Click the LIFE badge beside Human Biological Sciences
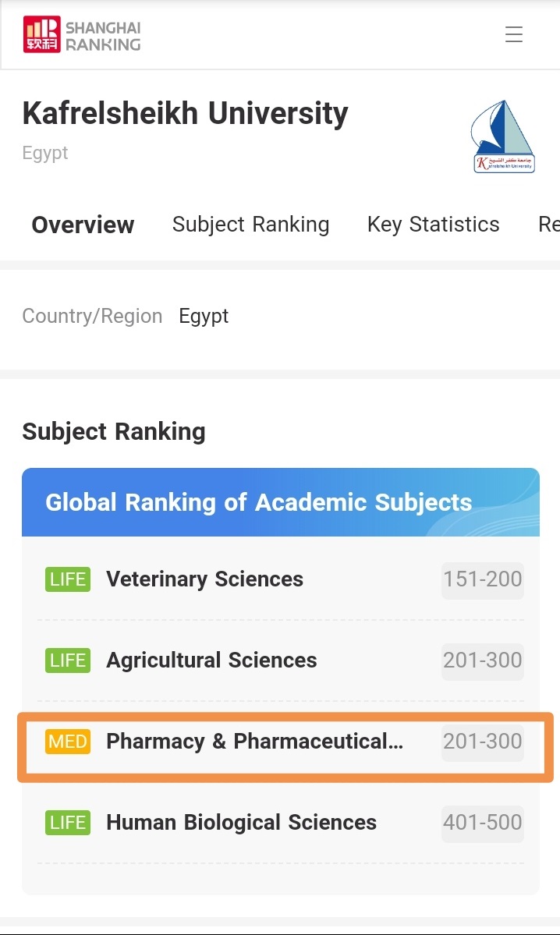The image size is (560, 935). pyautogui.click(x=68, y=823)
